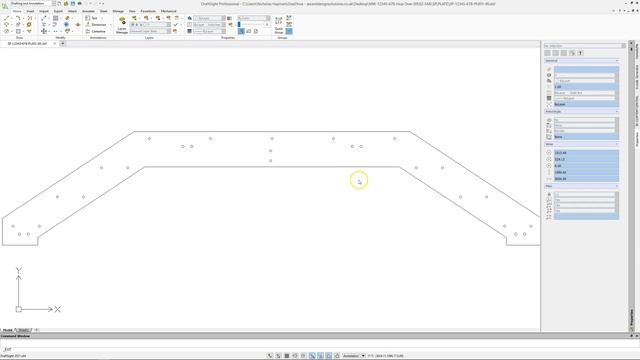Click the top icon in the Groups ribbon panel

(289, 18)
